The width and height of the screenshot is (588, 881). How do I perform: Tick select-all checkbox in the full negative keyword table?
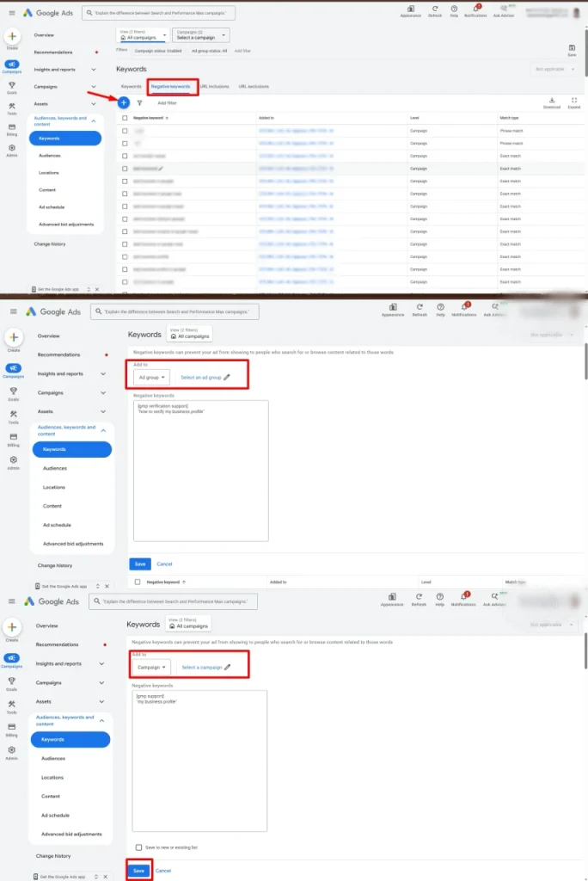click(x=125, y=118)
